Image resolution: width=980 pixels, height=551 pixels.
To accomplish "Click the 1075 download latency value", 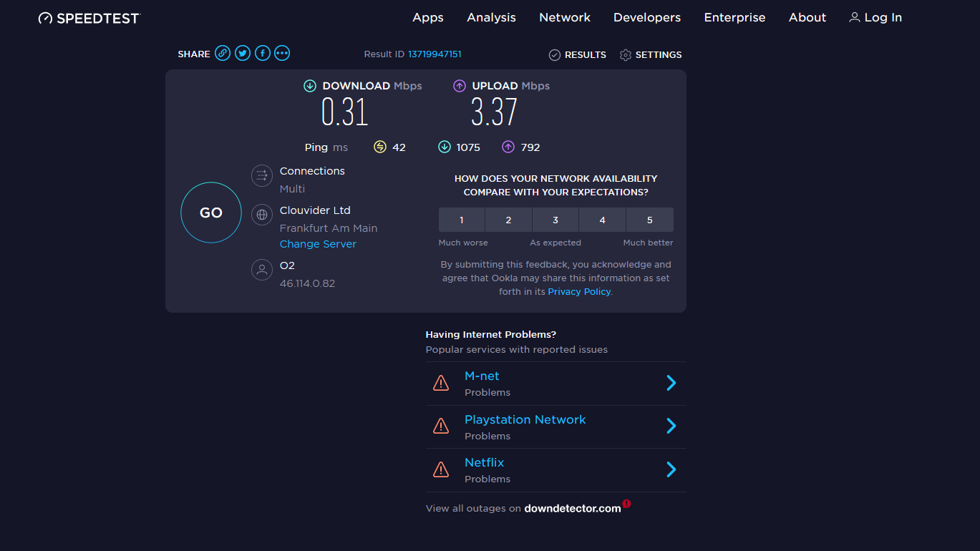I will 468,147.
